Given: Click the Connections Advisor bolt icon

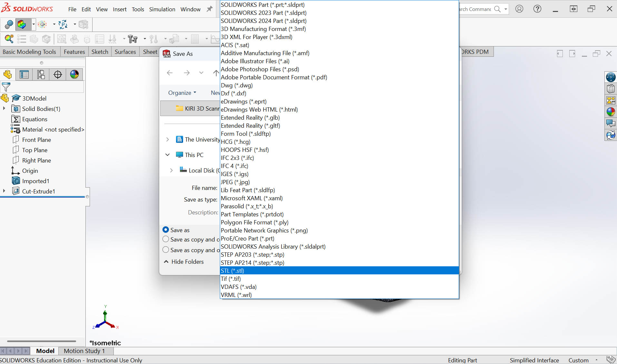Looking at the screenshot, I should click(x=132, y=39).
